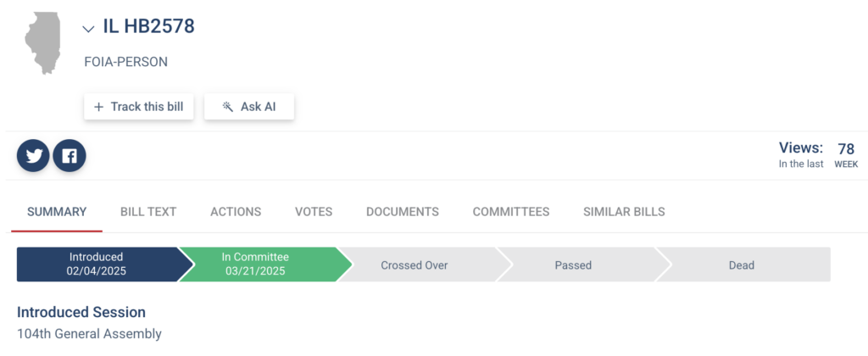
Task: Click the Introduced 02/04/2025 progress step
Action: point(96,264)
